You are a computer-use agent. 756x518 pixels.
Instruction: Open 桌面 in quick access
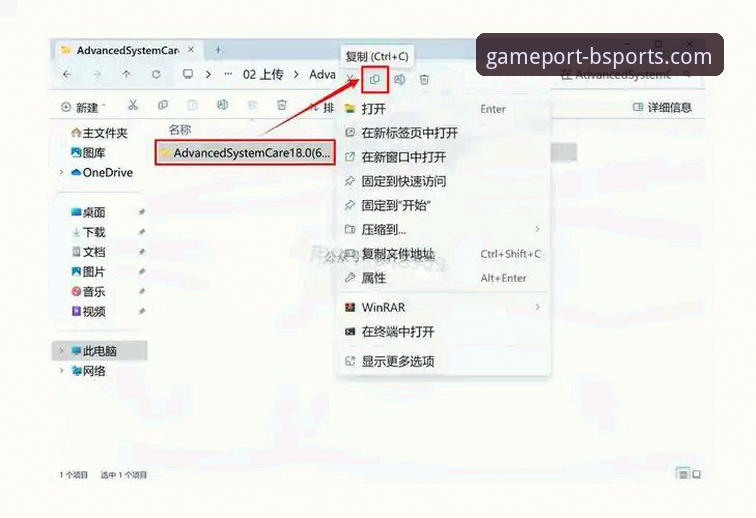pos(88,212)
